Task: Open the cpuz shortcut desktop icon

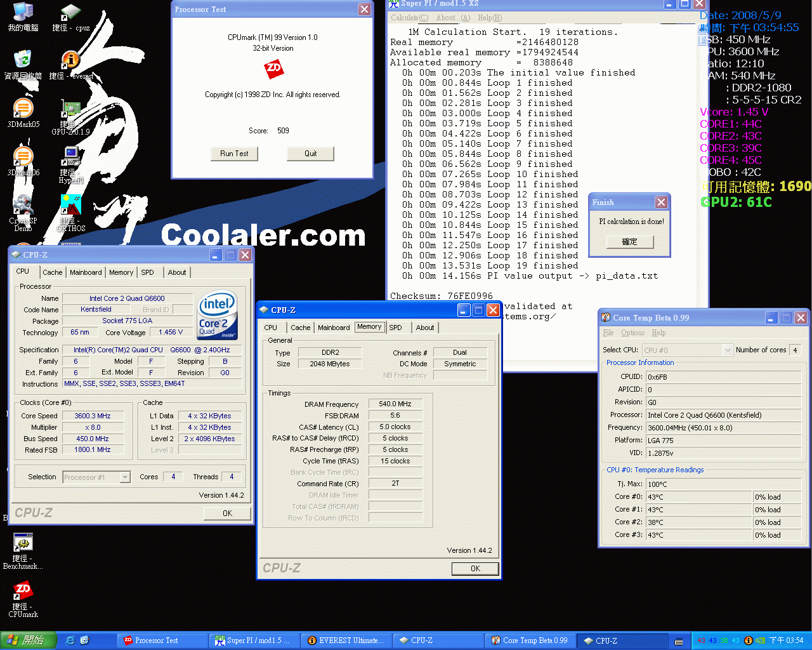Action: (x=70, y=16)
